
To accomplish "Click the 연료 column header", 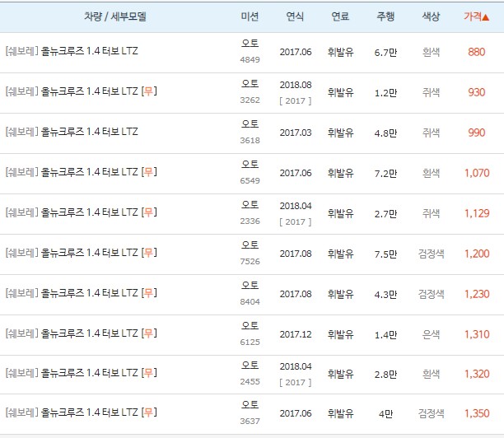I will point(340,16).
